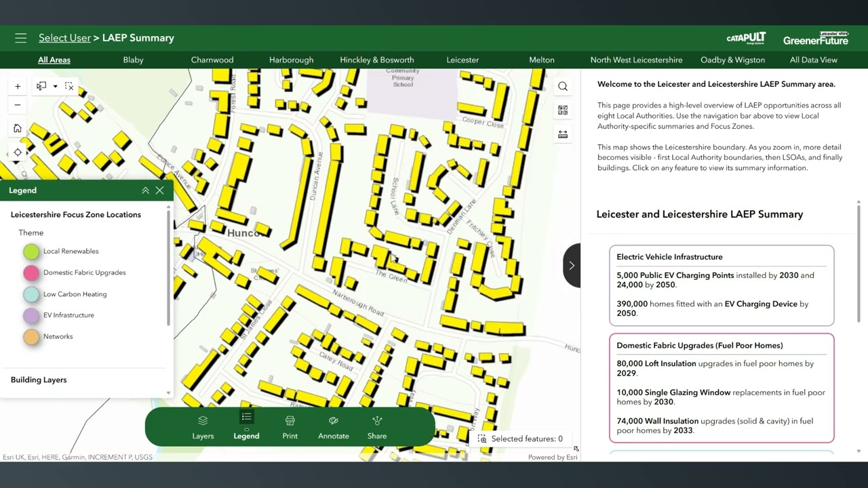
Task: Collapse the Legend panel
Action: click(145, 190)
